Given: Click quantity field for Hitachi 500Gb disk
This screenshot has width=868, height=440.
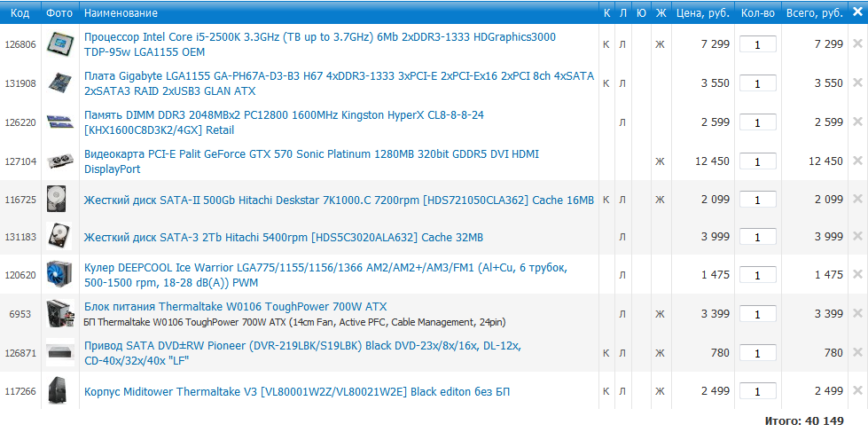Looking at the screenshot, I should 758,200.
